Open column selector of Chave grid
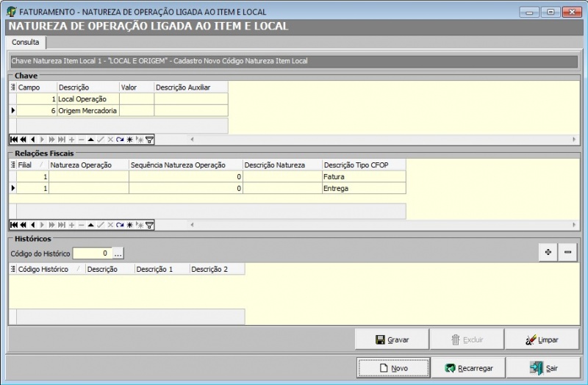This screenshot has width=588, height=385. pos(12,87)
